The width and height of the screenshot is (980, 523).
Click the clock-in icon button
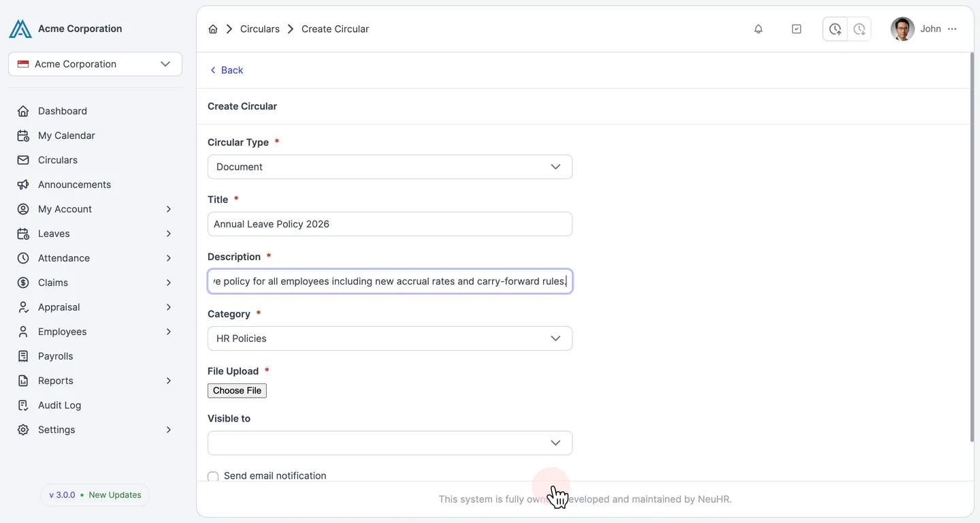click(x=835, y=29)
